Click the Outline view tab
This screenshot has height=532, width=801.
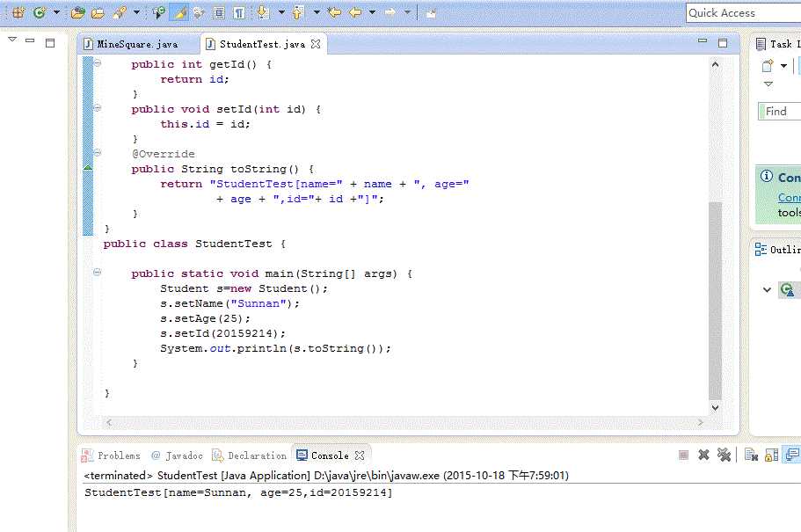coord(777,250)
